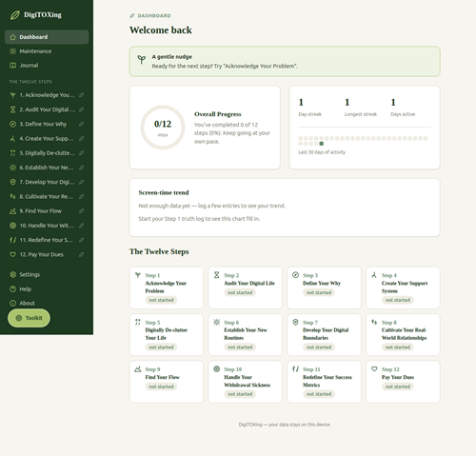
Task: Click the highlighted green activity day square
Action: point(322,144)
